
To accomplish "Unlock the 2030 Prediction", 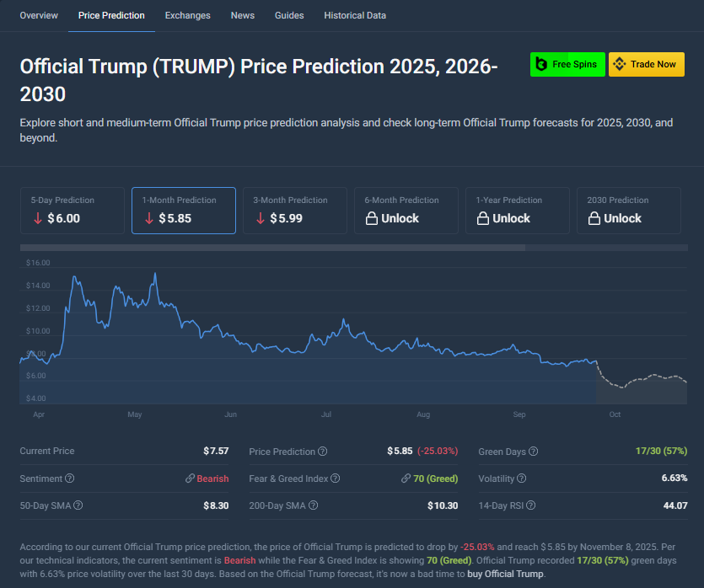I will tap(628, 211).
